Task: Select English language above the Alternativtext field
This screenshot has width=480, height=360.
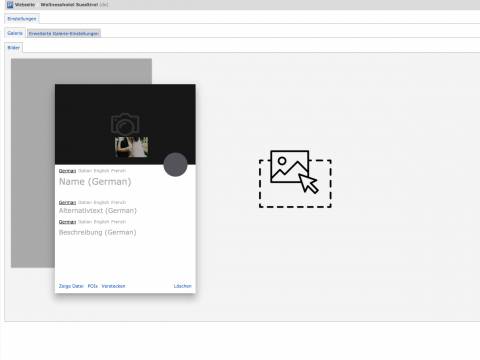Action: 101,202
